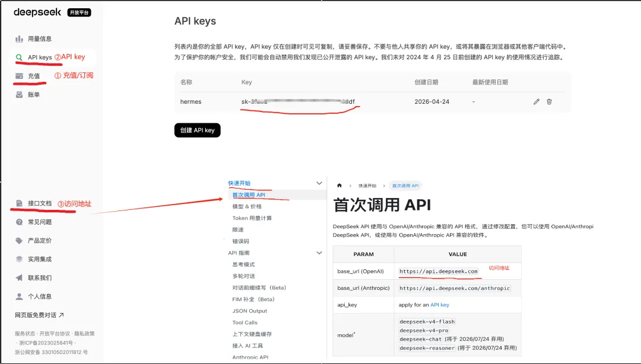Edit the hermes key with pencil icon
Viewport: 641px width, 364px height.
coord(537,101)
